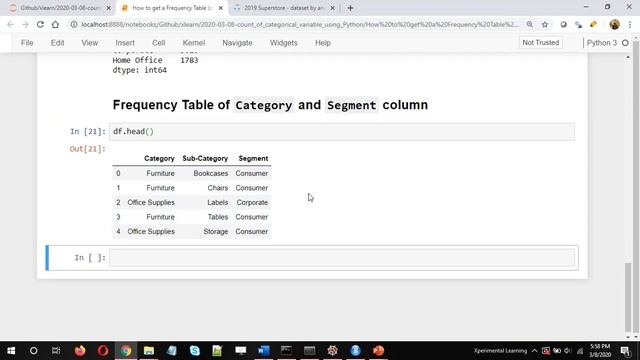Screen dimensions: 640x360
Task: Click the Chairs cell
Action: pyautogui.click(x=218, y=188)
